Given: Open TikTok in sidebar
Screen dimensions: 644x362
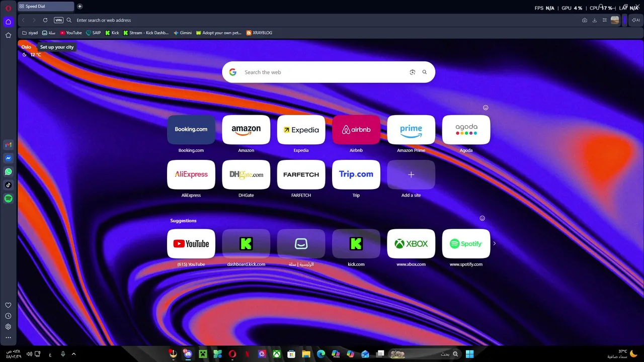Looking at the screenshot, I should pos(8,185).
